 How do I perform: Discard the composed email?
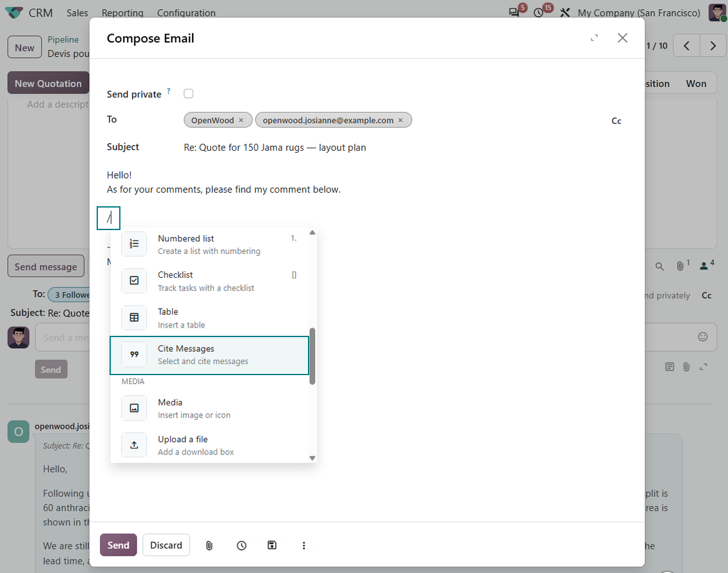click(x=166, y=545)
